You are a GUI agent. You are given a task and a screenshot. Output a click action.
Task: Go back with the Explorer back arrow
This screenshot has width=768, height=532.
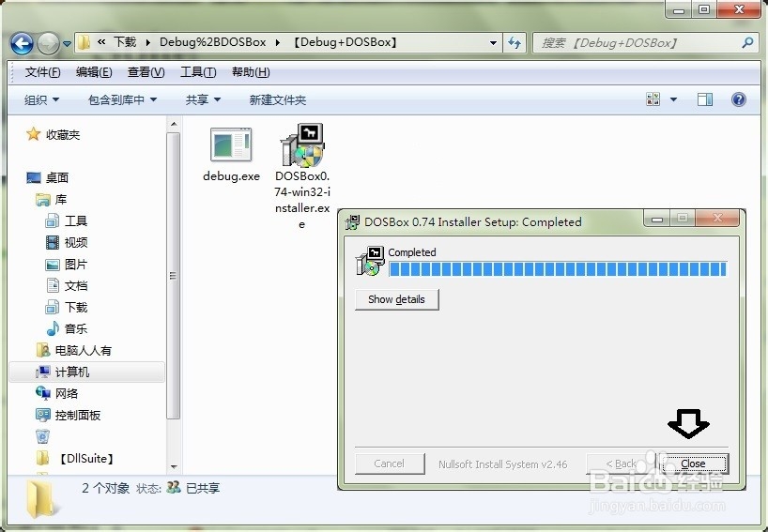[22, 43]
